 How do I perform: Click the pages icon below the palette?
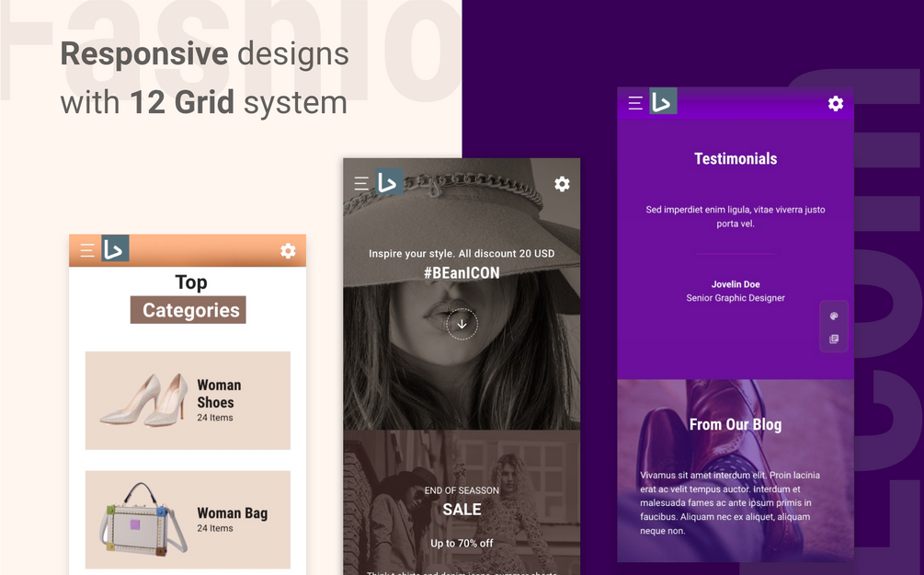834,339
